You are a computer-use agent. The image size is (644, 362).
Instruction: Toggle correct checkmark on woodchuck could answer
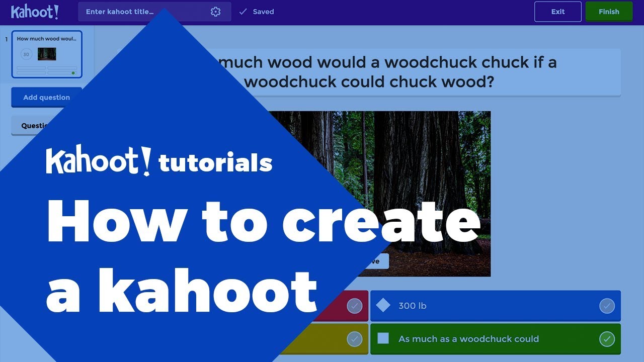607,339
